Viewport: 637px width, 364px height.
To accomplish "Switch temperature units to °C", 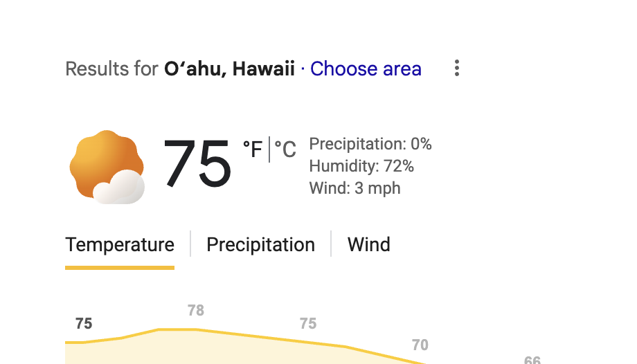I will click(x=285, y=149).
